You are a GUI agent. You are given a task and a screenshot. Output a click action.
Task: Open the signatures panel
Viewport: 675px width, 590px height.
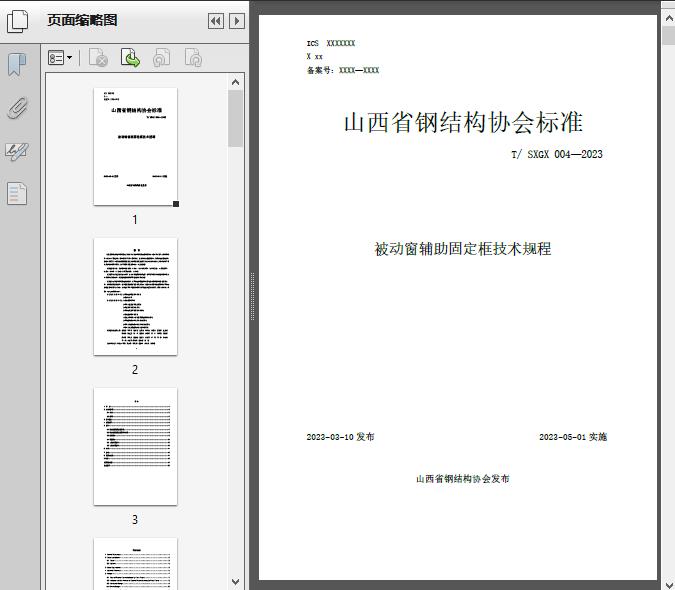tap(17, 151)
